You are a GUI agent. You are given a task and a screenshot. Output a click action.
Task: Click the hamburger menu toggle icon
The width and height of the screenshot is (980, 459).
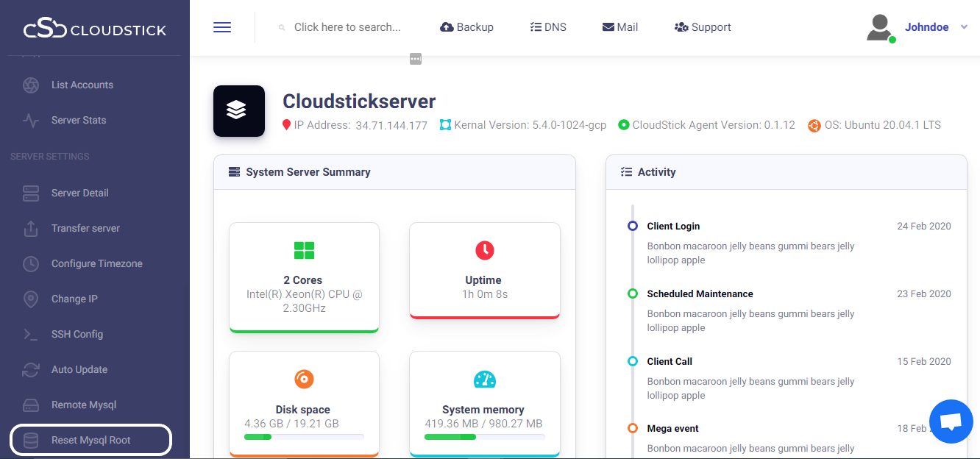[222, 27]
